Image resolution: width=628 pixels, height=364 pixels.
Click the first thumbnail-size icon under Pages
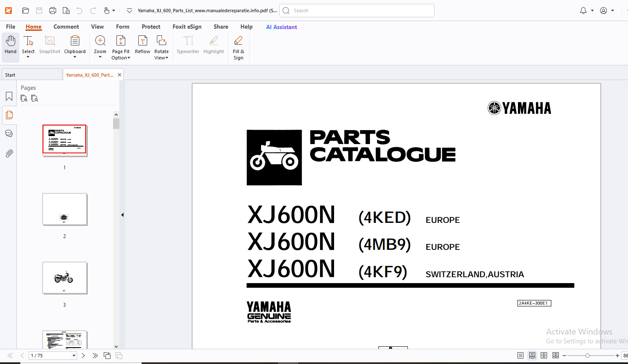pyautogui.click(x=24, y=98)
